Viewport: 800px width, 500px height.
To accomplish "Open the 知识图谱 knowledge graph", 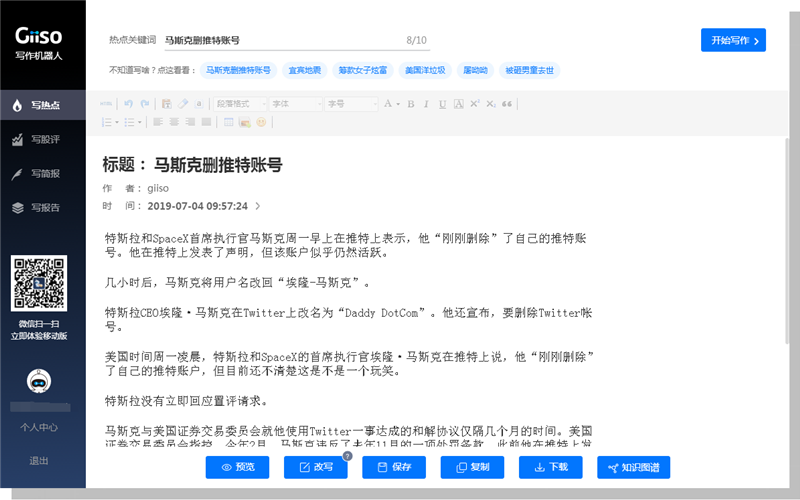I will (634, 467).
